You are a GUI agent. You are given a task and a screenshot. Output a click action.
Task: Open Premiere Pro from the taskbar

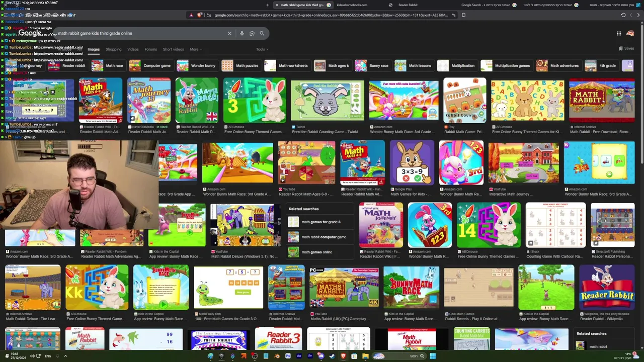[x=310, y=356]
